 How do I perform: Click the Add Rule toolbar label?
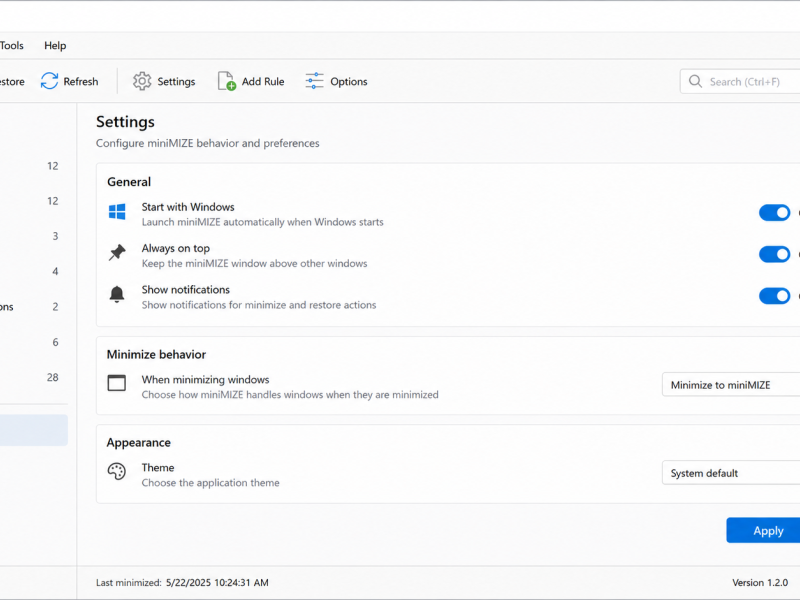(263, 82)
